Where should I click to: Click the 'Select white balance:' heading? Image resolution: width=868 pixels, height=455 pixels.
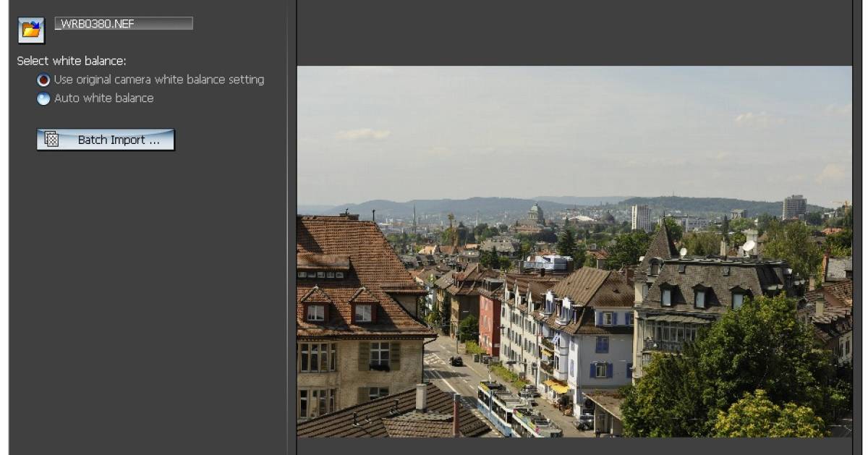tap(72, 61)
